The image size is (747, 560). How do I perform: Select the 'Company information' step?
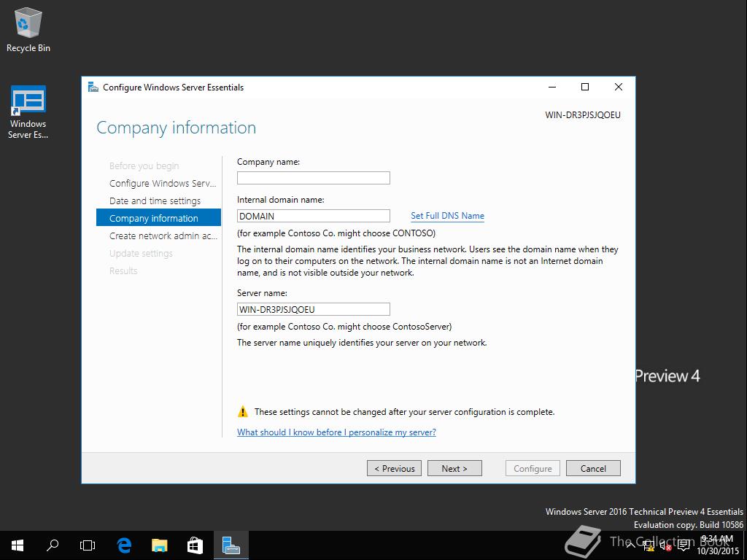coord(158,217)
